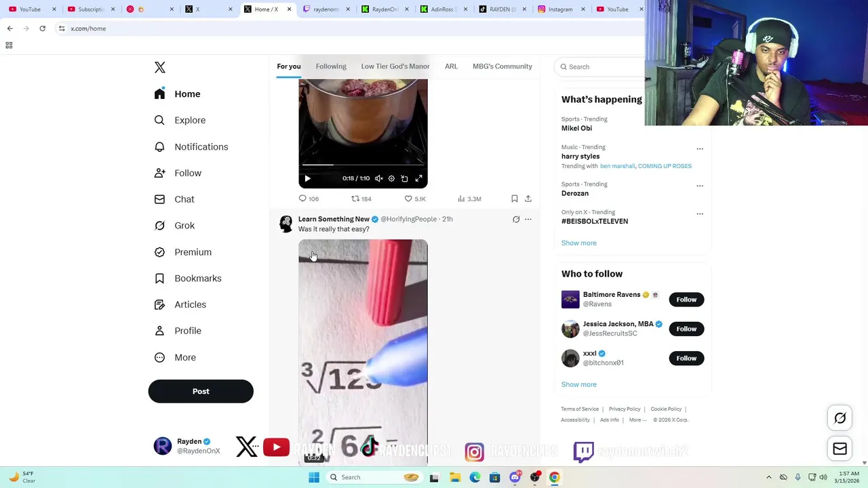Bookmark the cooking video post
The image size is (868, 488).
[515, 199]
